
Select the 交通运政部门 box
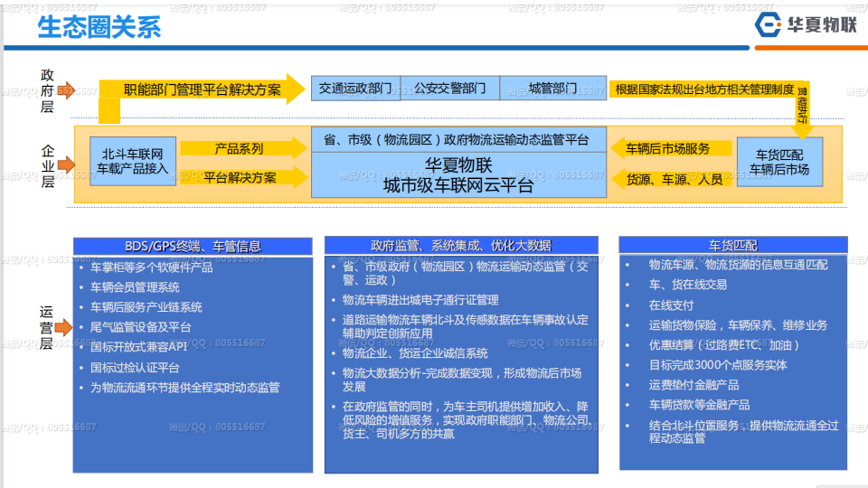tap(355, 89)
